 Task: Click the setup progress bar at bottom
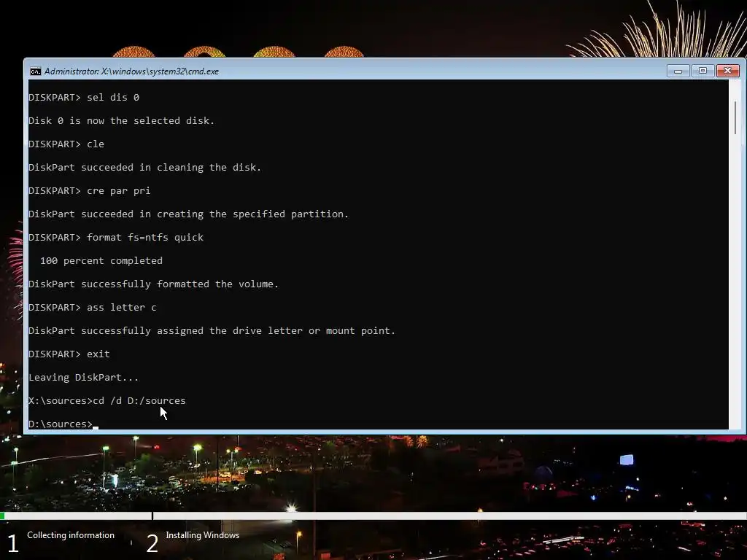point(373,516)
